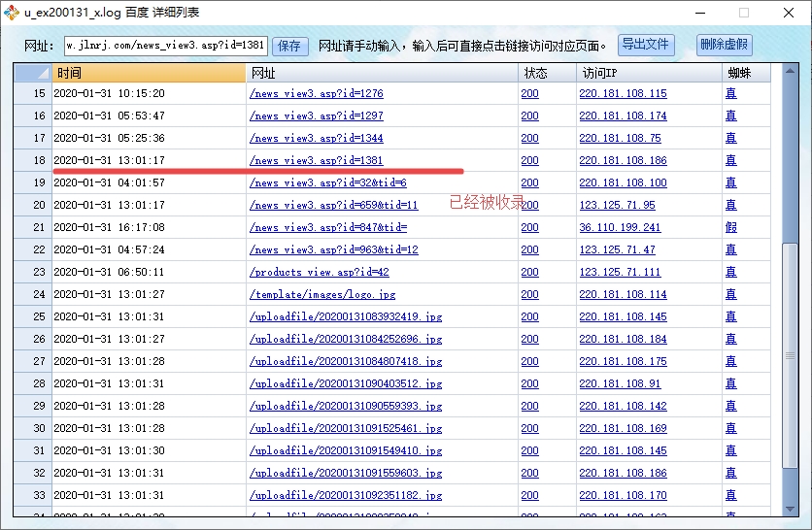Open link /uploadfile/20200131083932419.jpg
This screenshot has height=530, width=812.
345,316
